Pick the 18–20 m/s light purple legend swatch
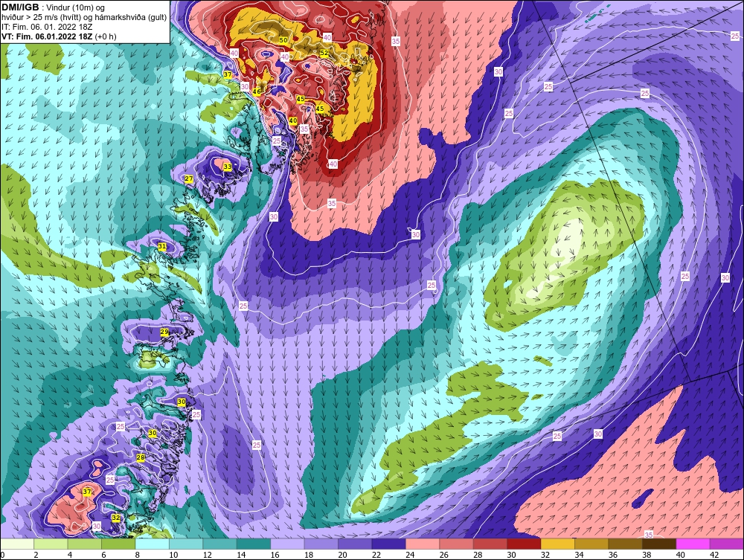 tap(321, 544)
